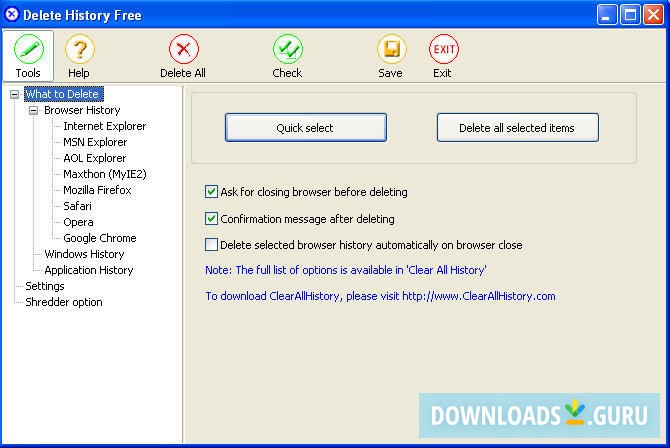Viewport: 670px width, 448px height.
Task: Select Internet Explorer in the tree
Action: (105, 126)
